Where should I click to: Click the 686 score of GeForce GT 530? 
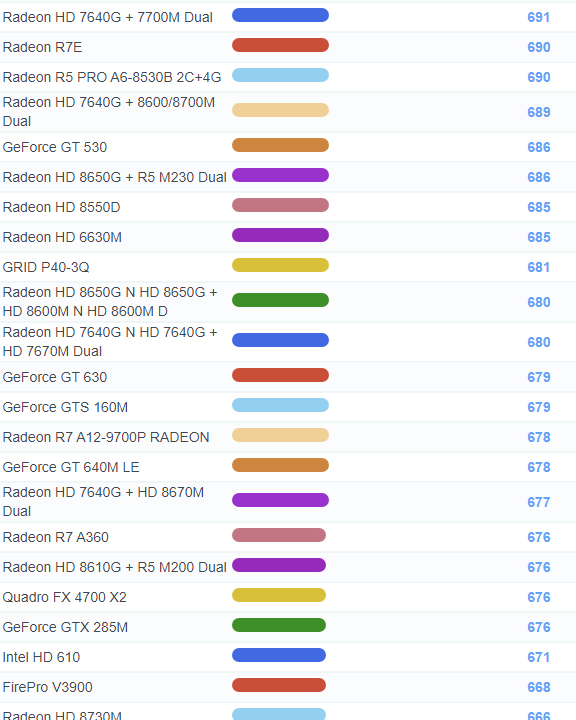539,147
